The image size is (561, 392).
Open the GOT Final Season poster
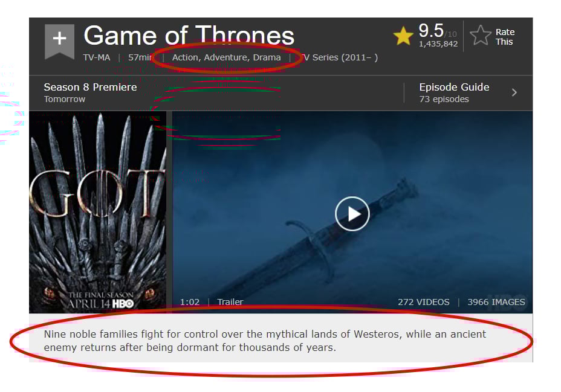98,212
